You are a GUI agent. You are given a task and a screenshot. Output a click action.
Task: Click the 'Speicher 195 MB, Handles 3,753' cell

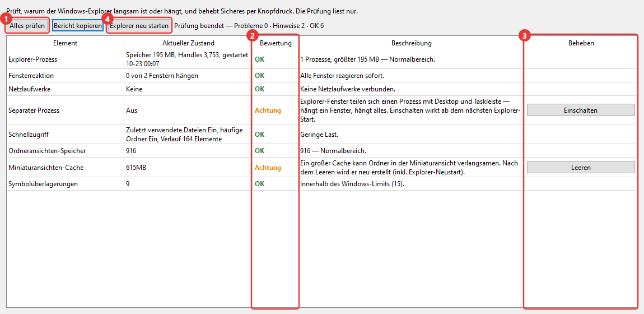(188, 59)
